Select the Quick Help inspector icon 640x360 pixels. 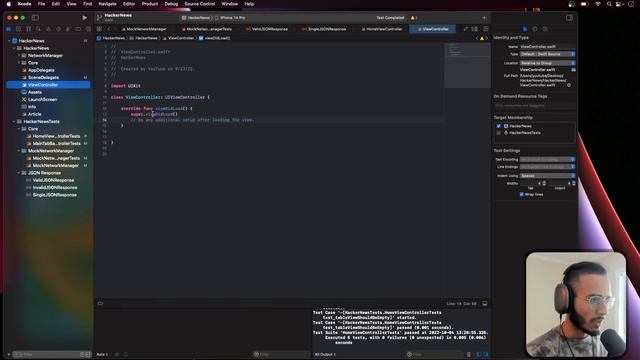(x=545, y=29)
